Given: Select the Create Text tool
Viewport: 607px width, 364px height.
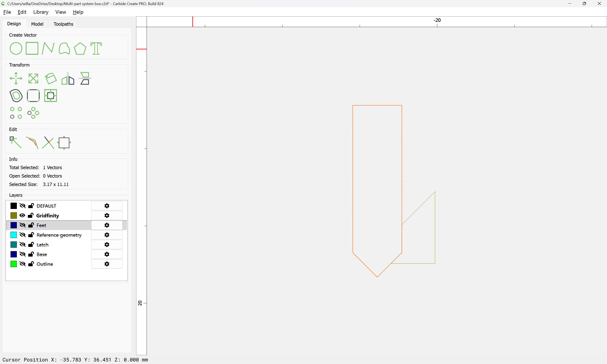Looking at the screenshot, I should (96, 48).
